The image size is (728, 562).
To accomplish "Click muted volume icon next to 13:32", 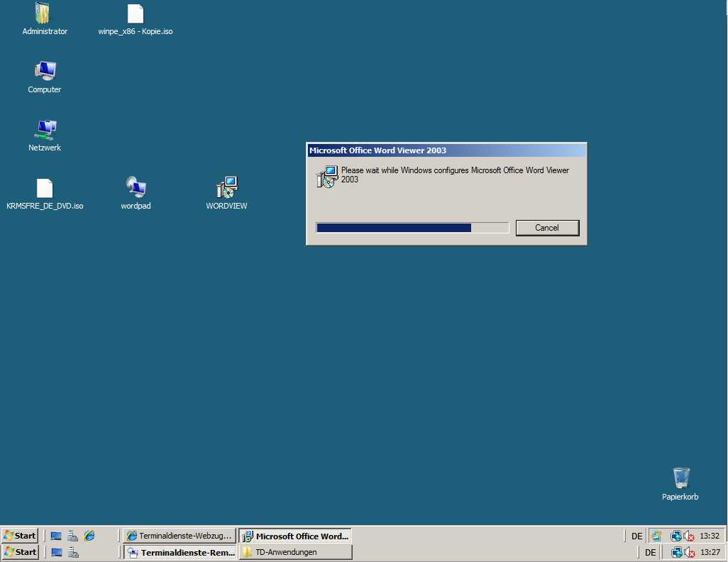I will pyautogui.click(x=689, y=536).
